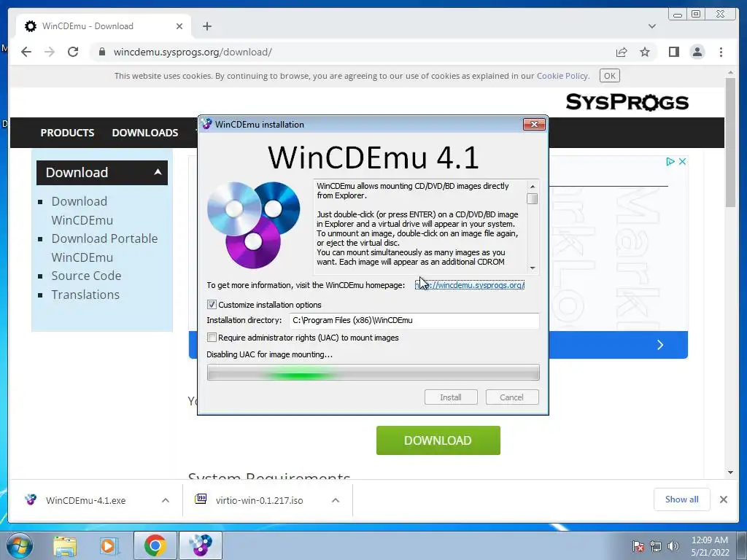Open Windows Explorer from the taskbar
Viewport: 747px width, 560px height.
65,545
